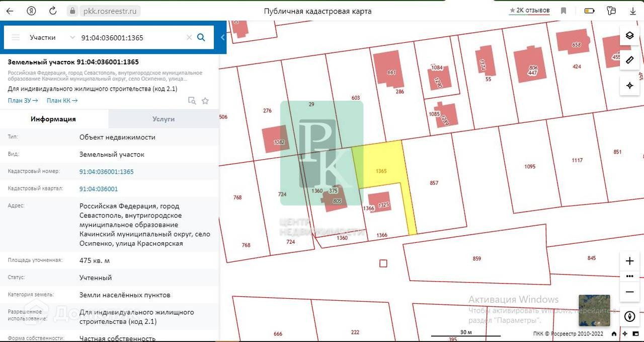Viewport: 644px width, 342px height.
Task: Open the 2K отзывов reviews link
Action: click(x=529, y=10)
